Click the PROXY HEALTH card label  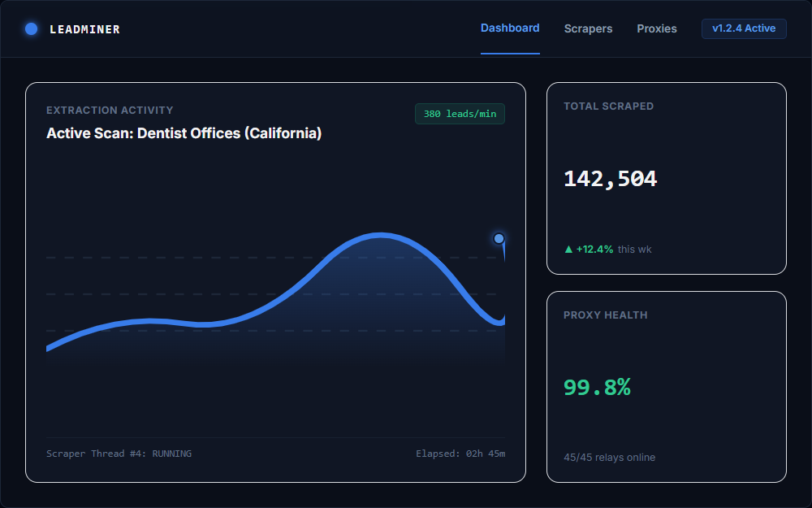pos(606,315)
